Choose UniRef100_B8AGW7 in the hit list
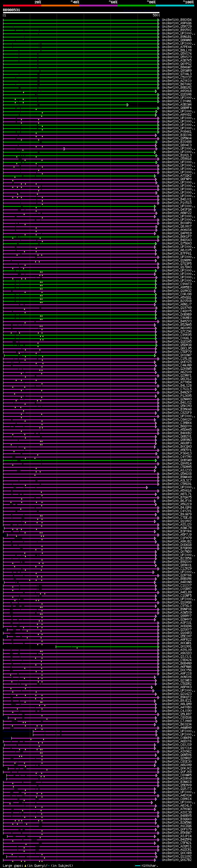This screenshot has height=868, width=197. [x=177, y=67]
